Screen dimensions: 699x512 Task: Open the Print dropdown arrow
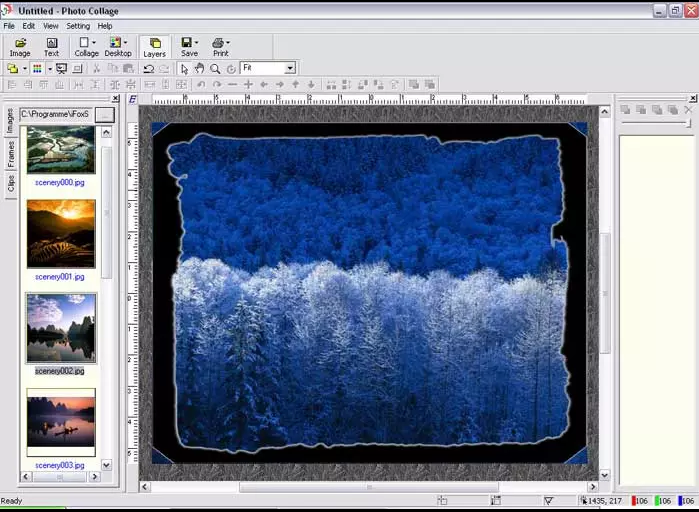coord(228,43)
